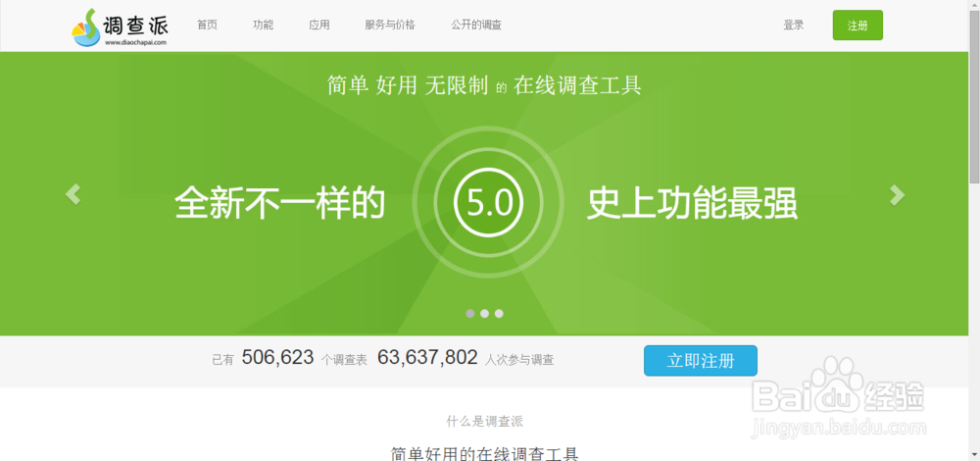Image resolution: width=980 pixels, height=461 pixels.
Task: Click the 5.0 version circle banner
Action: pyautogui.click(x=489, y=202)
